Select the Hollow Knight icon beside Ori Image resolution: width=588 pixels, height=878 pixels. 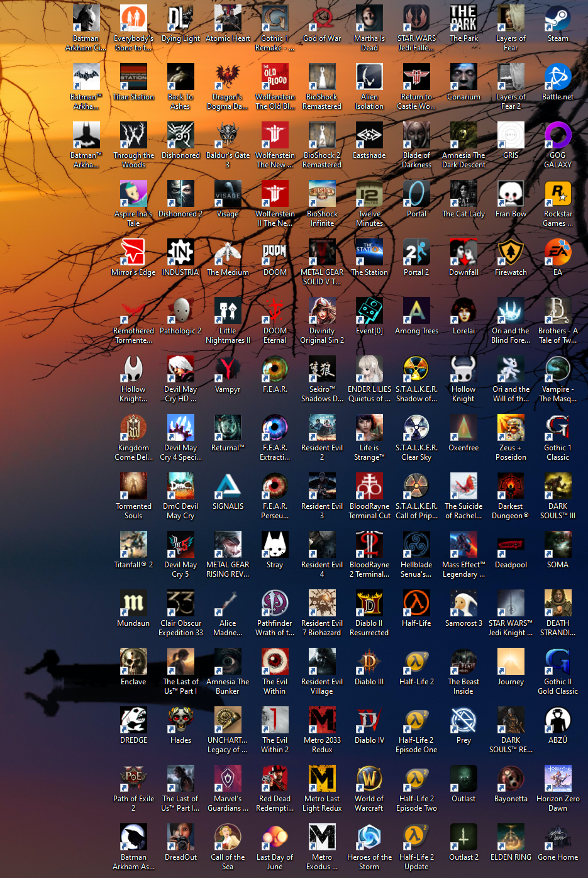tap(463, 369)
